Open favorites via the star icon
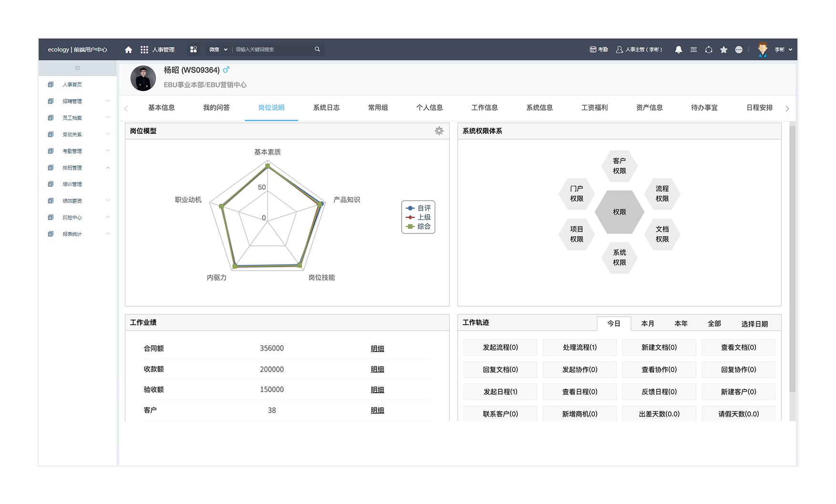This screenshot has height=504, width=836. 724,50
